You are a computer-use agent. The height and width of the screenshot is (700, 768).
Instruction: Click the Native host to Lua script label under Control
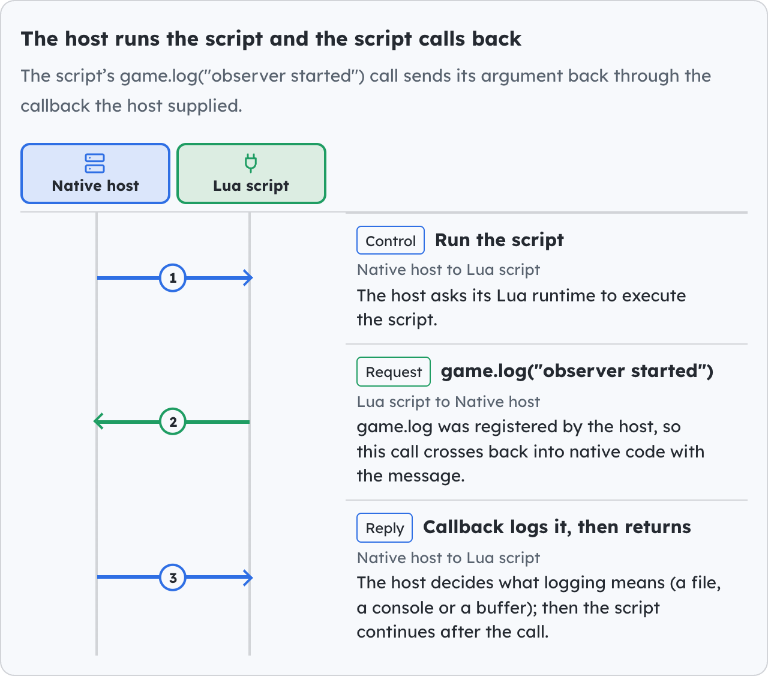[x=448, y=270]
